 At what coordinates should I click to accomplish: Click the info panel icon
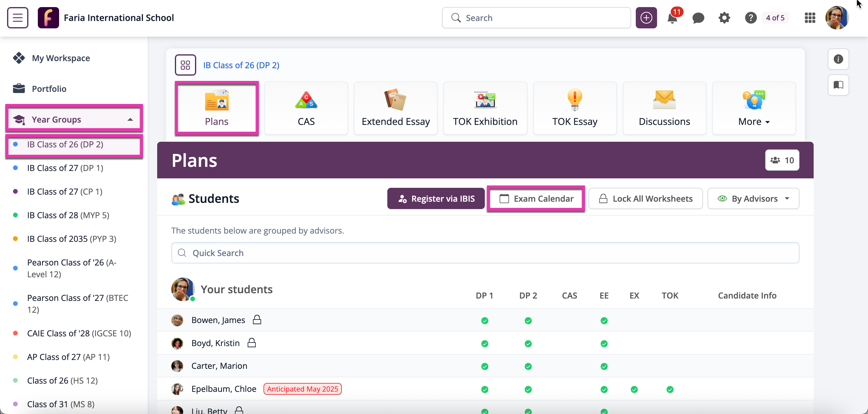pos(838,59)
